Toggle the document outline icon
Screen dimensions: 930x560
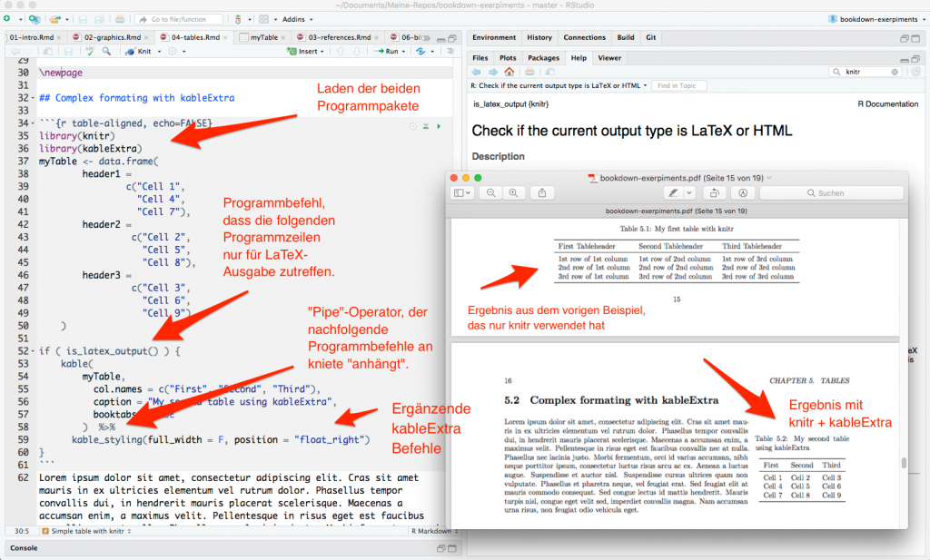(x=450, y=52)
